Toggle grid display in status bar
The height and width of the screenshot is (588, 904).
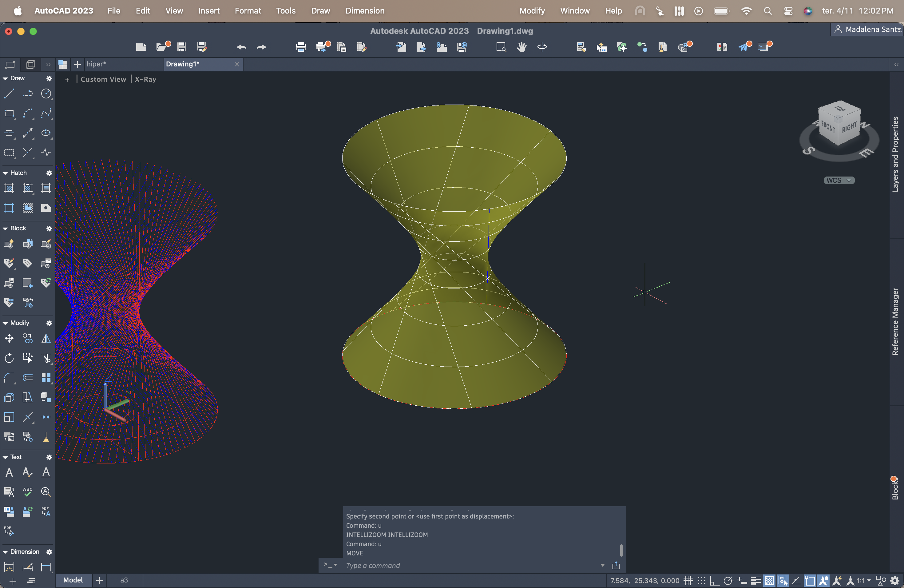tap(688, 580)
